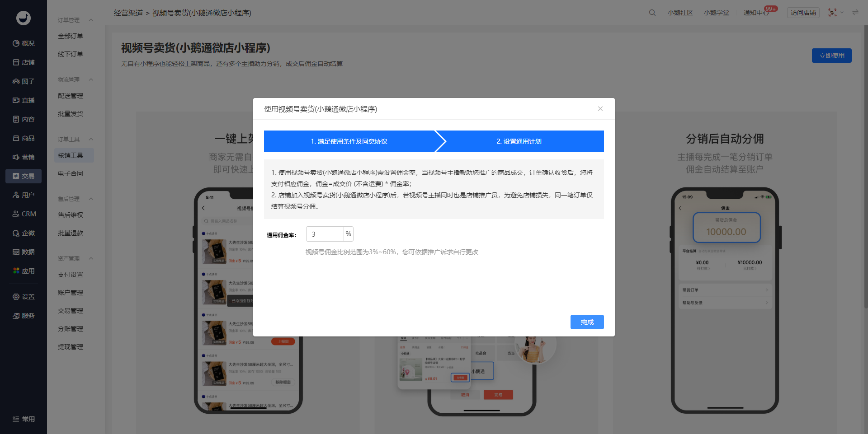The height and width of the screenshot is (434, 868).
Task: Close the 使用视频号卖货 dialog
Action: [x=600, y=109]
